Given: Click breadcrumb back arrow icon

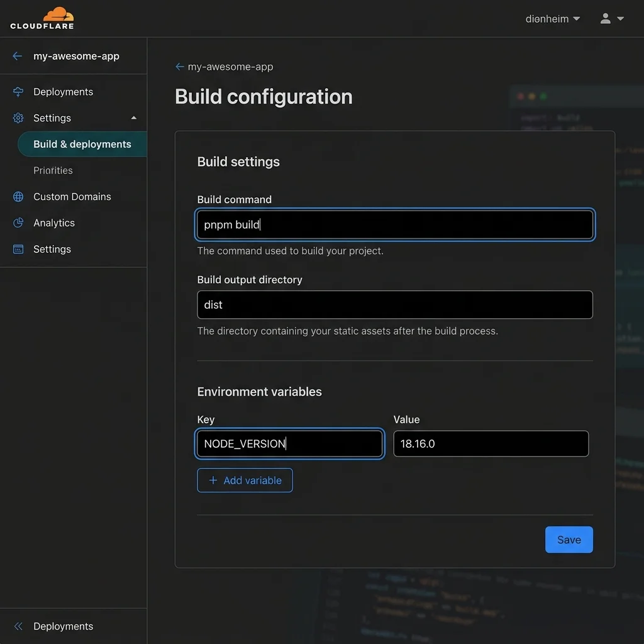Looking at the screenshot, I should (x=179, y=67).
